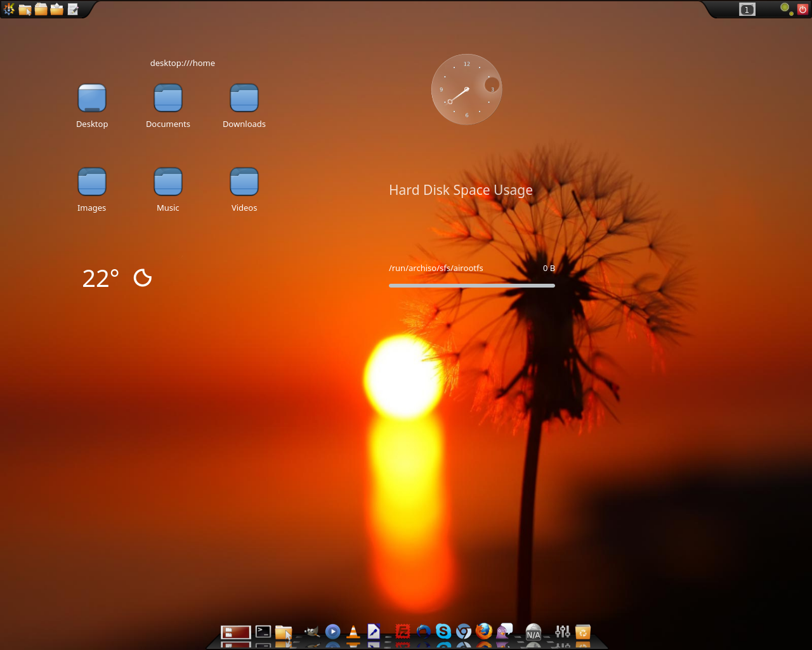Click the red power button

tap(802, 9)
